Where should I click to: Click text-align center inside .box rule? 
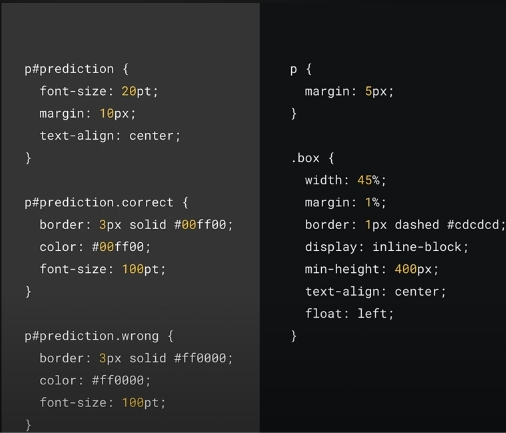(x=375, y=291)
